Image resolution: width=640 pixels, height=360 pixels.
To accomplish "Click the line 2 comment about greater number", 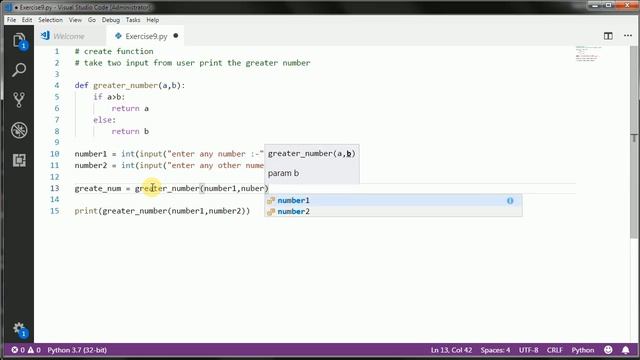I will click(192, 62).
